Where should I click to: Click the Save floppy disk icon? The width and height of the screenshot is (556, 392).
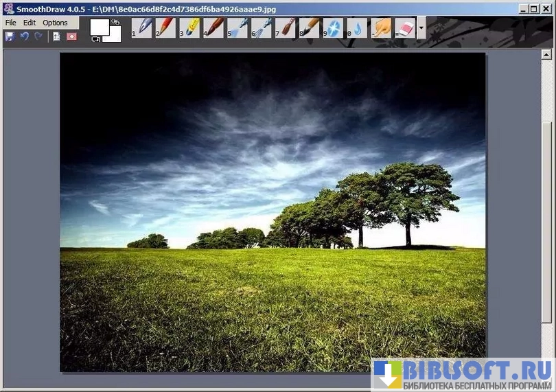[10, 36]
